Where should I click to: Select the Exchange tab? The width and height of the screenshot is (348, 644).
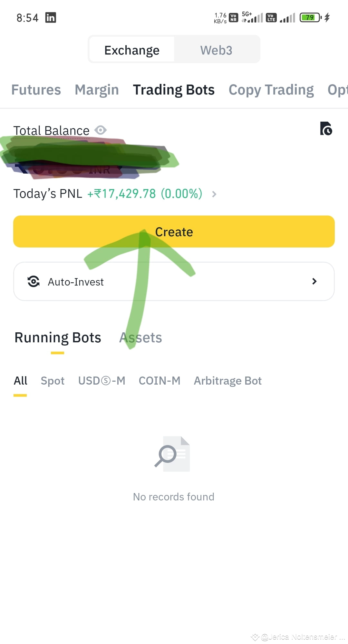(x=131, y=49)
